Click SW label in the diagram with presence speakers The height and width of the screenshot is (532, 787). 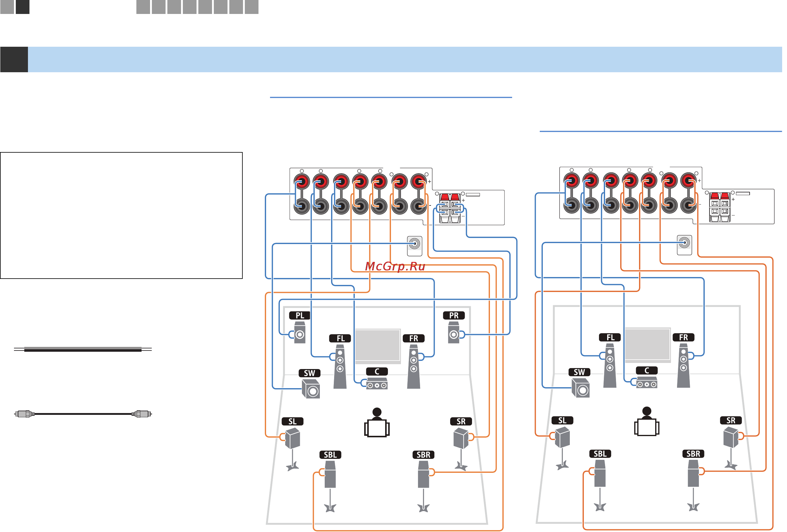(x=310, y=373)
